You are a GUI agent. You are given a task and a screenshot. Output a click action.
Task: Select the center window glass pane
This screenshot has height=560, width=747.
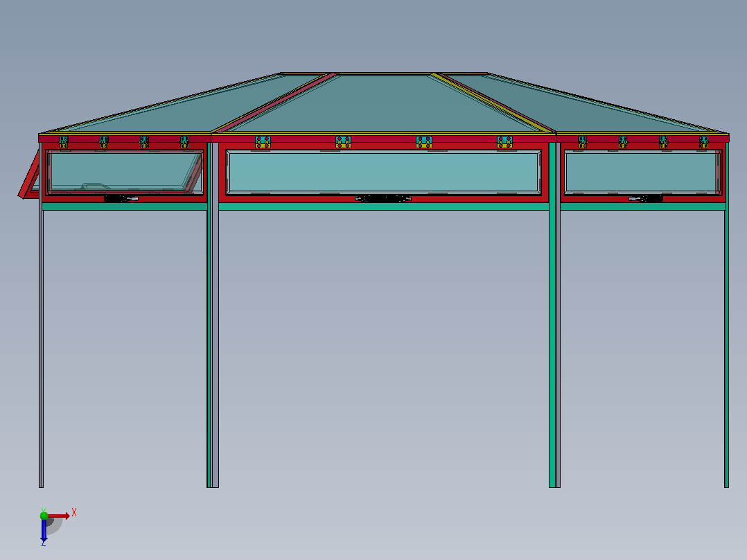pyautogui.click(x=383, y=172)
